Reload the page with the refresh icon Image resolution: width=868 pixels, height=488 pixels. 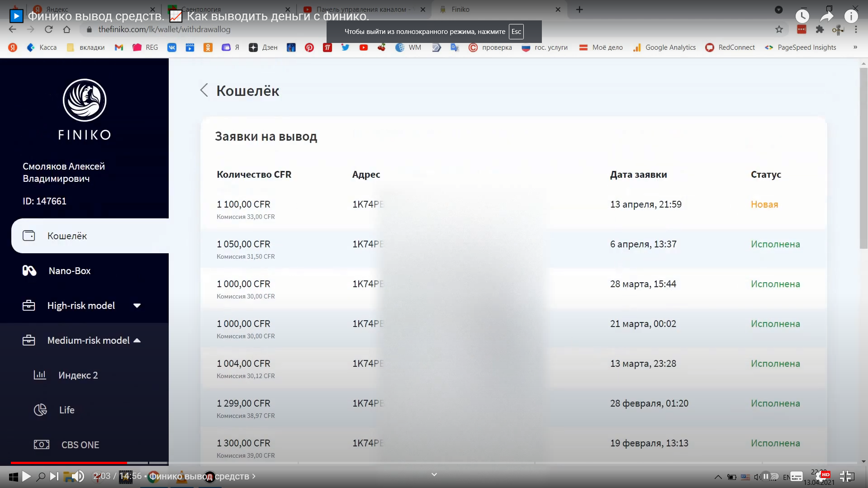49,29
